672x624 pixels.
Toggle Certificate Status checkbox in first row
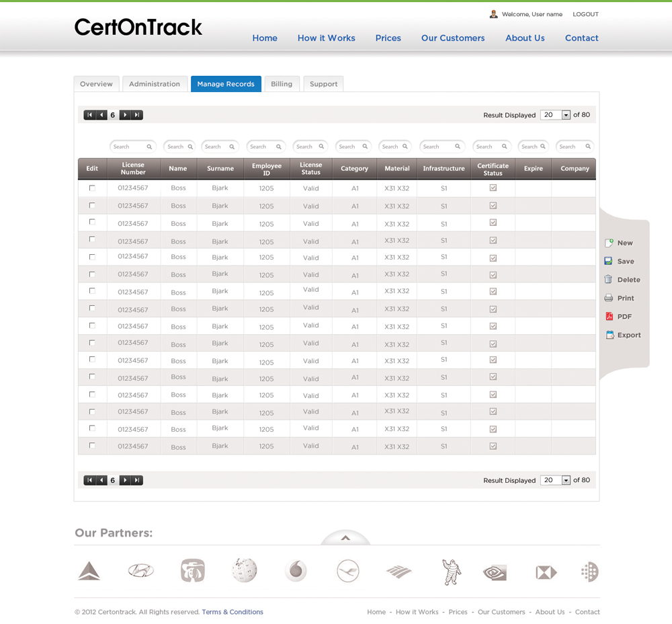[493, 188]
